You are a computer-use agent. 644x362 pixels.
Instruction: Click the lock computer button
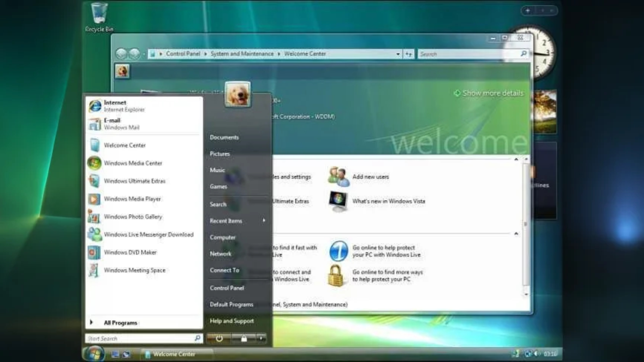click(244, 339)
